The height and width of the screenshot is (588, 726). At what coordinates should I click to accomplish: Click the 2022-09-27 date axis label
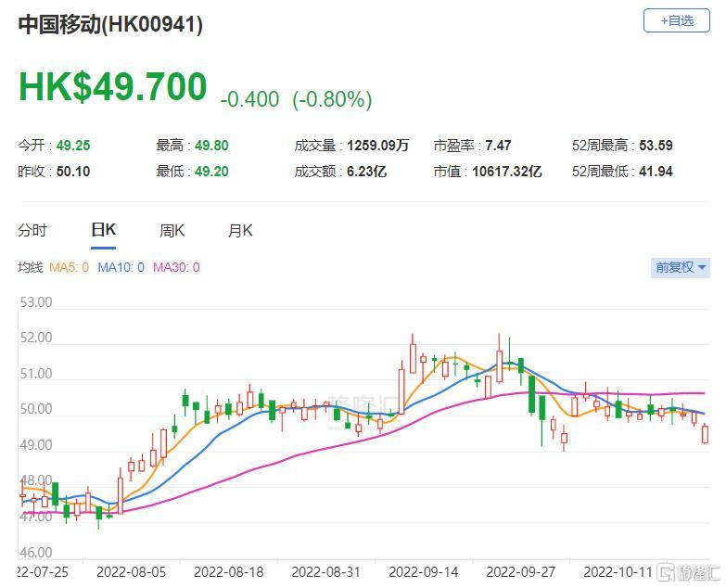tap(521, 572)
